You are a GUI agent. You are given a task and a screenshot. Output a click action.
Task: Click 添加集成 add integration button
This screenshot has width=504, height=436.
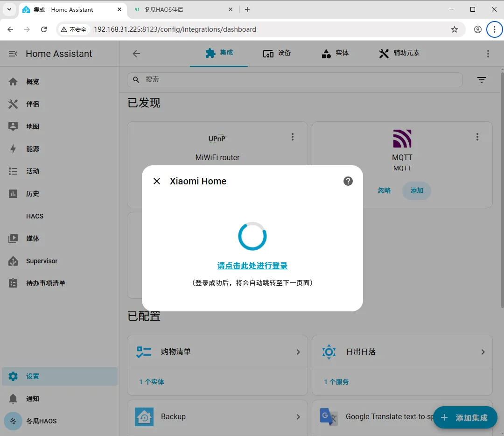[x=465, y=418]
